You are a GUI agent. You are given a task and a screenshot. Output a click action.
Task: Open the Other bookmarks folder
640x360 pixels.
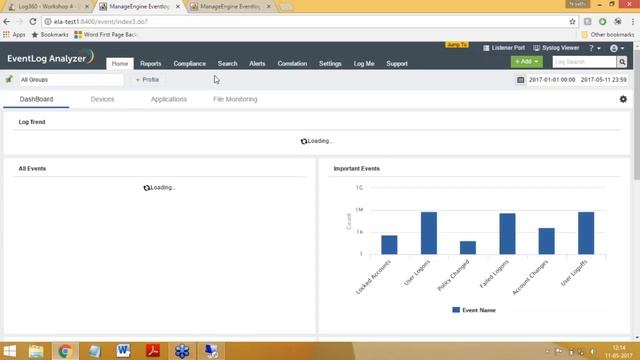pyautogui.click(x=608, y=35)
